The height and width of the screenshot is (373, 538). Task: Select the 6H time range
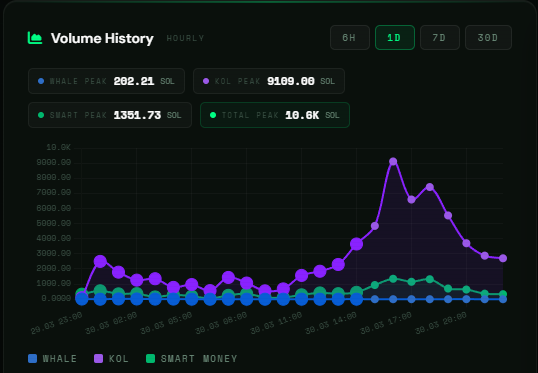tap(350, 37)
